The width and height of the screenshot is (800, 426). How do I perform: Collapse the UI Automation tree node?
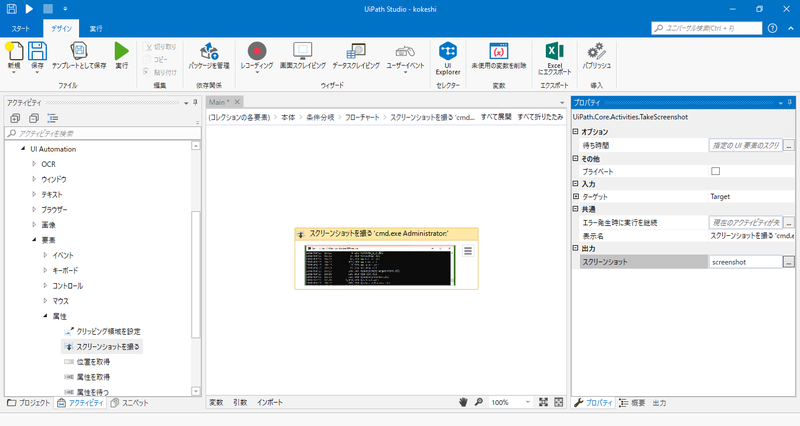23,149
